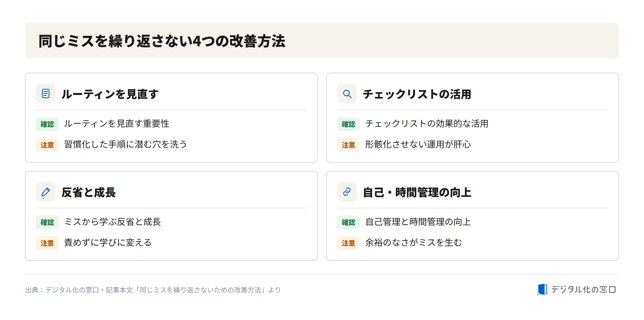
Task: Click the 自己・時間管理の向上 heading
Action: [417, 192]
